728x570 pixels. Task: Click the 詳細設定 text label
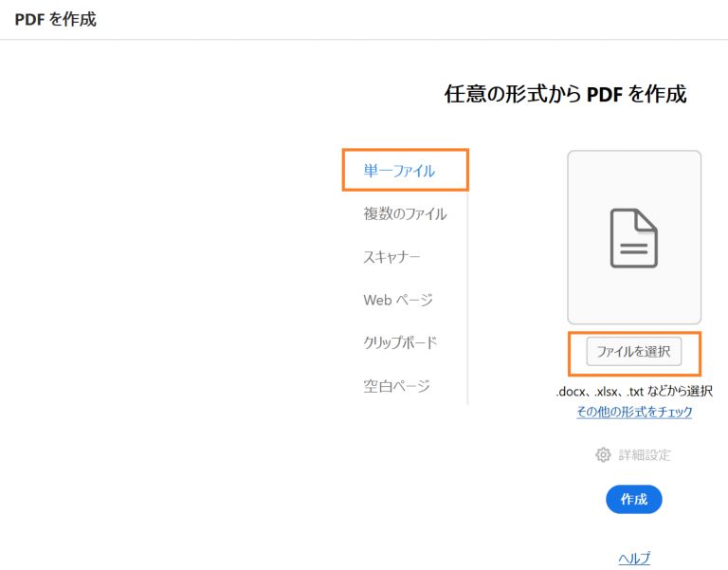[x=645, y=455]
